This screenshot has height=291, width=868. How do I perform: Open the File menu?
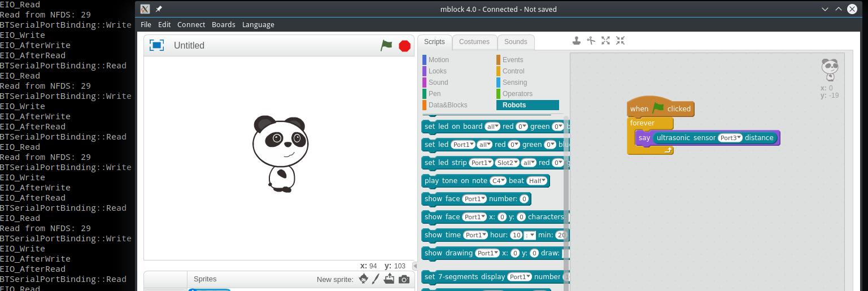click(146, 24)
